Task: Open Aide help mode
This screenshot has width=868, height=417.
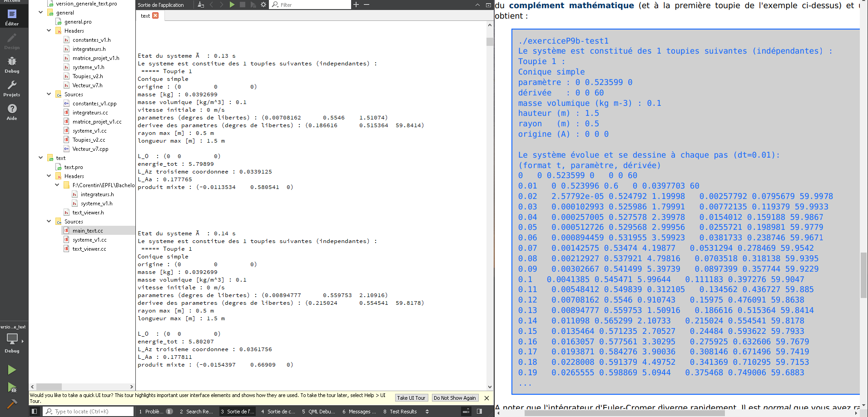Action: point(12,112)
